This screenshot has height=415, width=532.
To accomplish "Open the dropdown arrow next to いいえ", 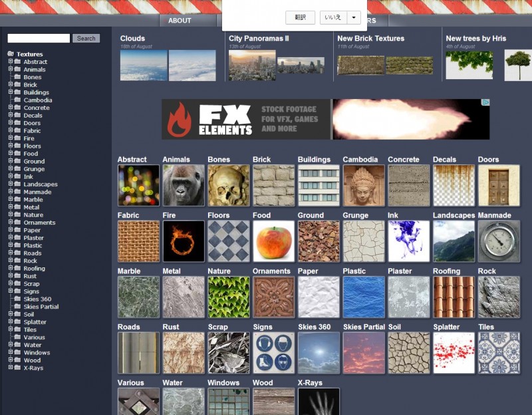I will pos(353,17).
